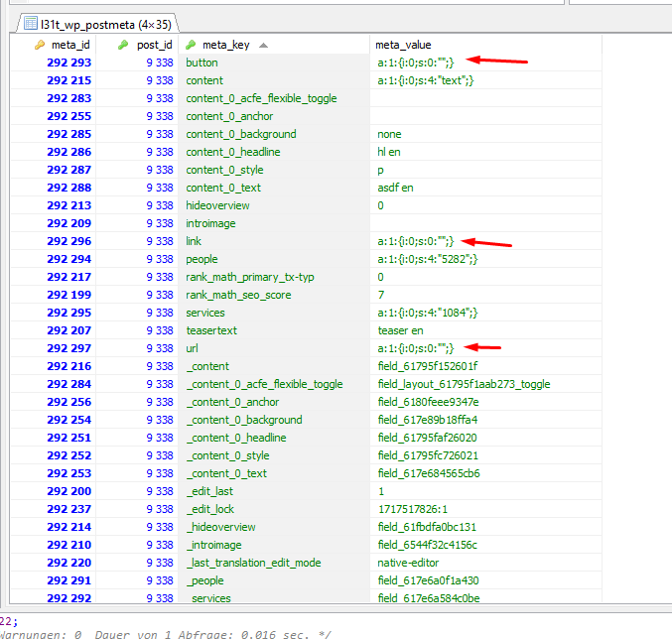Click value field_layout_61795f1aab273_toggle
The height and width of the screenshot is (639, 672).
click(485, 384)
